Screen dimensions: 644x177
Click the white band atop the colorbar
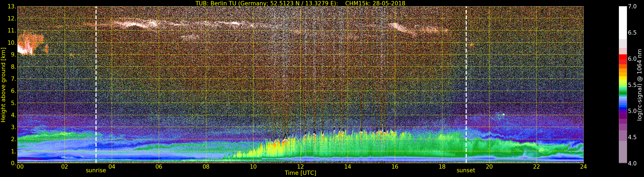pyautogui.click(x=623, y=23)
